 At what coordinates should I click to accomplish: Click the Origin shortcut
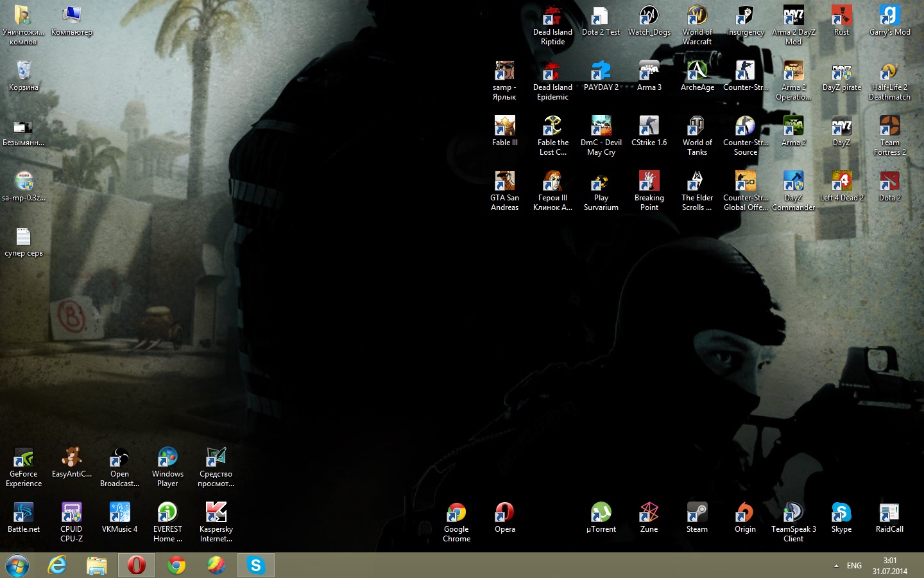745,518
